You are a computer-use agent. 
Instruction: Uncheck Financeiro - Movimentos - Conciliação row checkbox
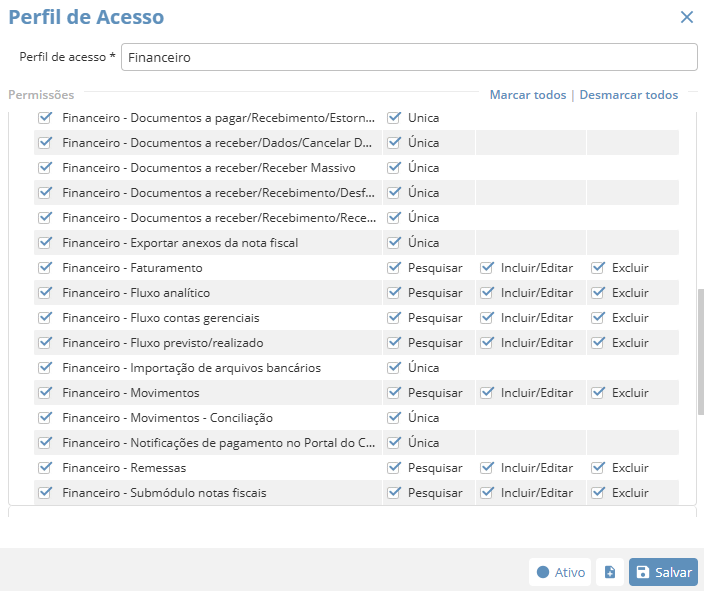44,418
